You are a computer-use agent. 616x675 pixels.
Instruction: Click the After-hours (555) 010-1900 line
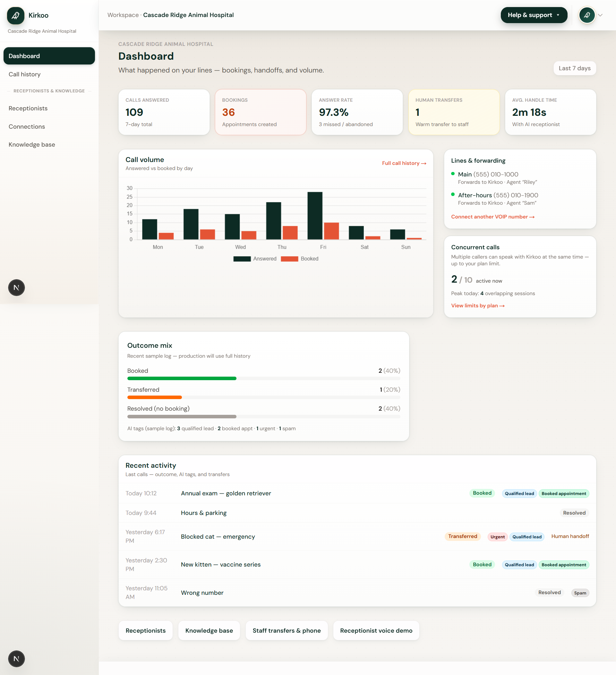498,195
